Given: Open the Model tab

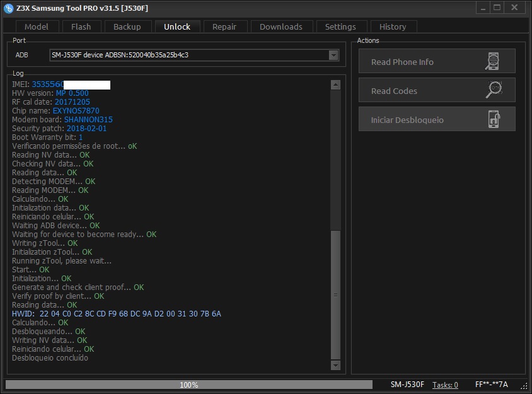Looking at the screenshot, I should [37, 27].
